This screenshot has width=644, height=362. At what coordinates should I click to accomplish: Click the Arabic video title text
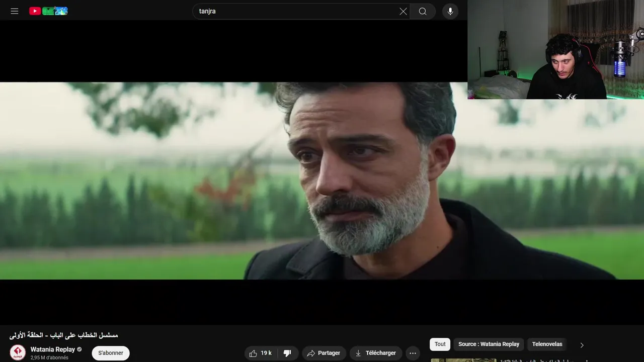click(x=64, y=335)
